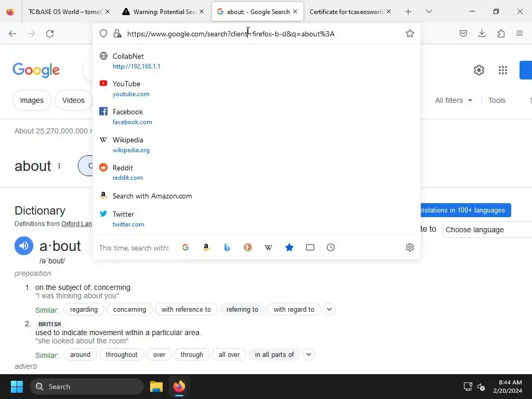The height and width of the screenshot is (399, 532).
Task: Close the Warning: Potential Security tab
Action: 202,11
